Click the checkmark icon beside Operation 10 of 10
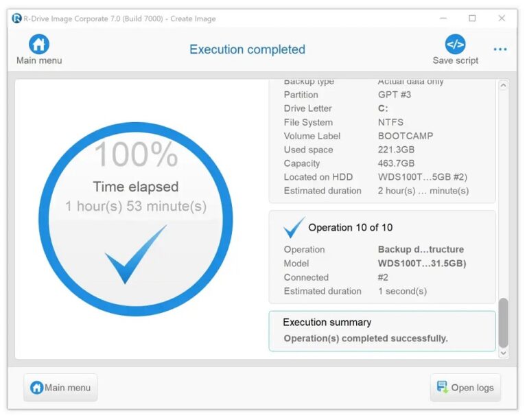This screenshot has width=527, height=420. tap(294, 227)
